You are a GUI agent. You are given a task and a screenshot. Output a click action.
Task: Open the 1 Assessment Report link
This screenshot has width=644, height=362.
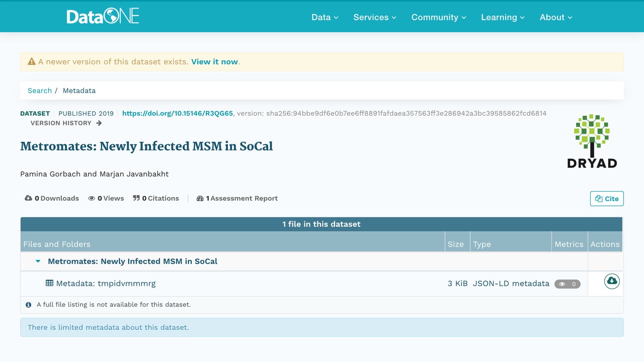[x=237, y=199]
